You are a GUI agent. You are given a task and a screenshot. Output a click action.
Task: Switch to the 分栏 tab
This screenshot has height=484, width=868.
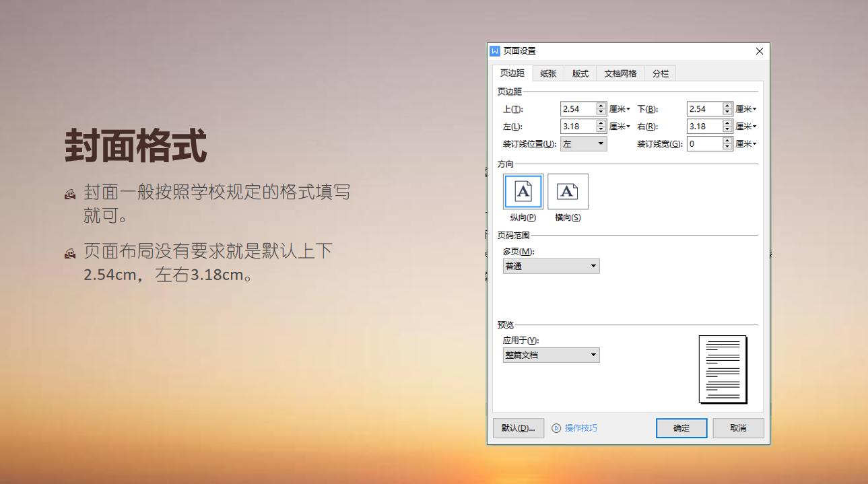pos(660,73)
